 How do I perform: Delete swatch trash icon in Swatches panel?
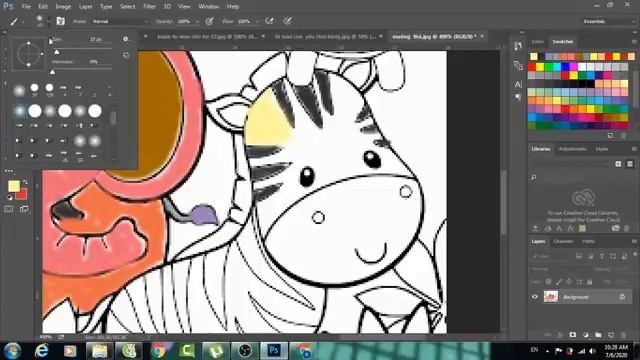(x=623, y=136)
